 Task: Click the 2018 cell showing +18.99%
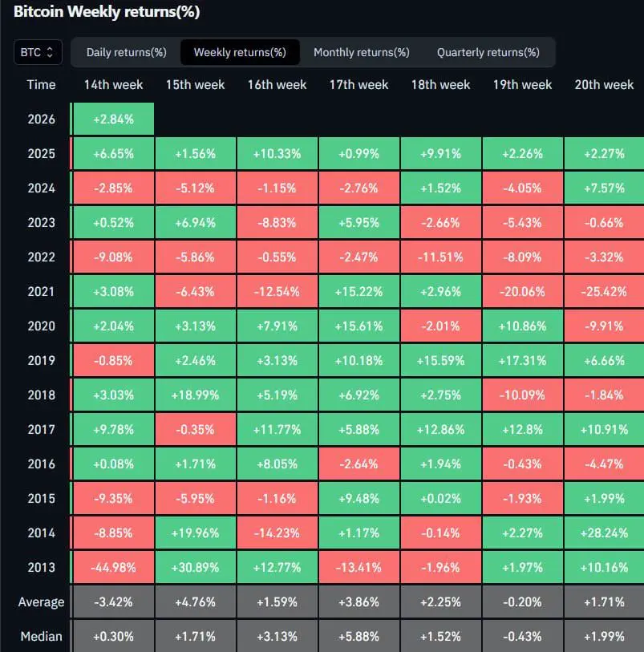point(195,395)
